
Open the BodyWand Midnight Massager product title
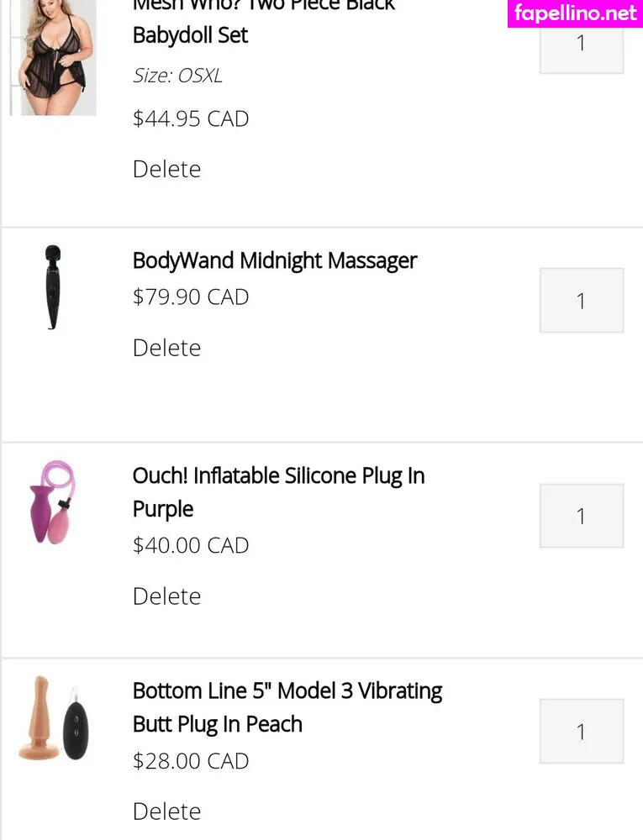(274, 260)
